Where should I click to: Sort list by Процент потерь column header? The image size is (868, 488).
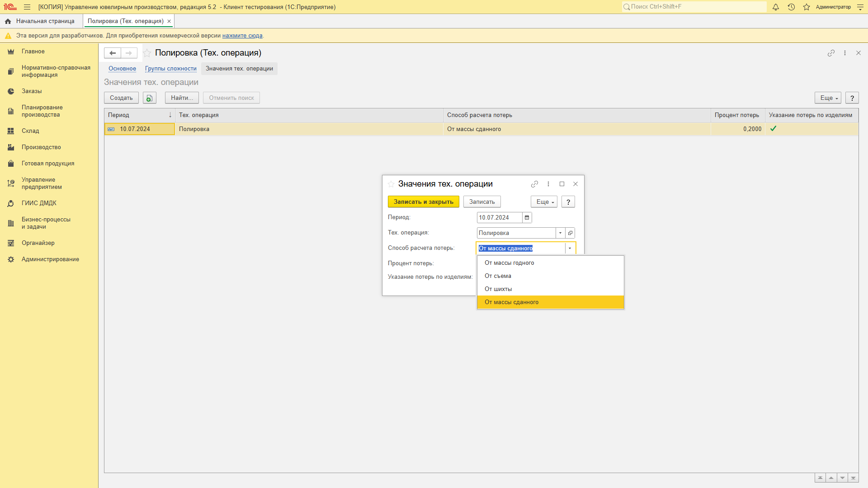tap(737, 115)
